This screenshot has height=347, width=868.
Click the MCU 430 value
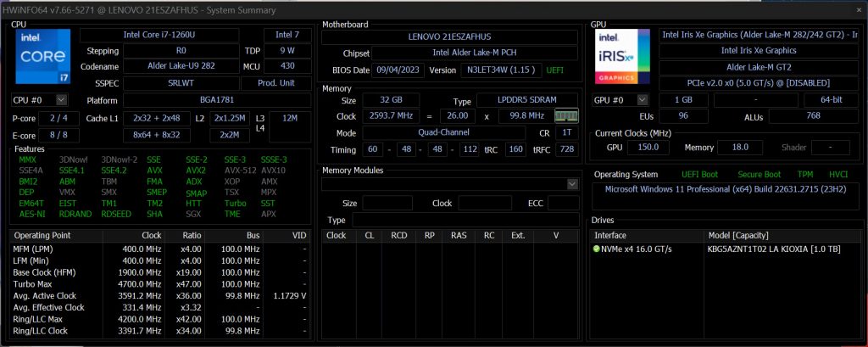click(287, 66)
